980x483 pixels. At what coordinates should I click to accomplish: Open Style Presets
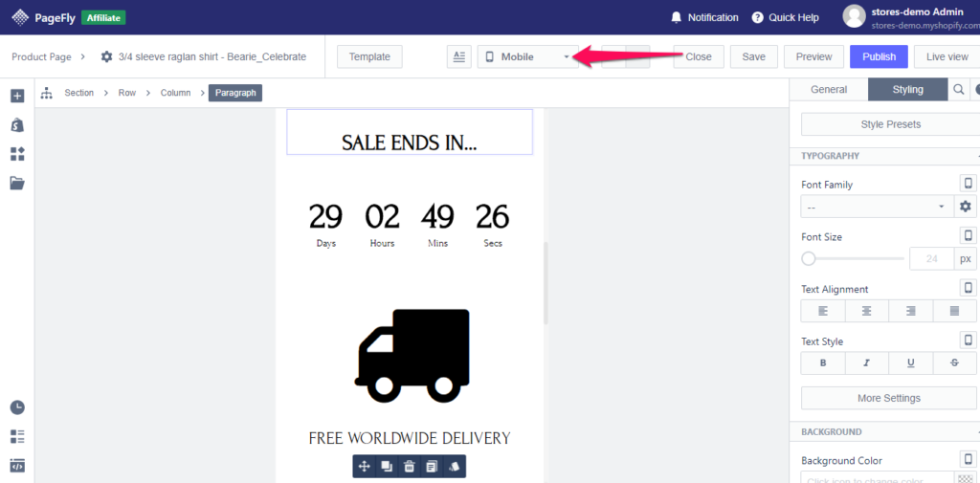click(x=890, y=124)
